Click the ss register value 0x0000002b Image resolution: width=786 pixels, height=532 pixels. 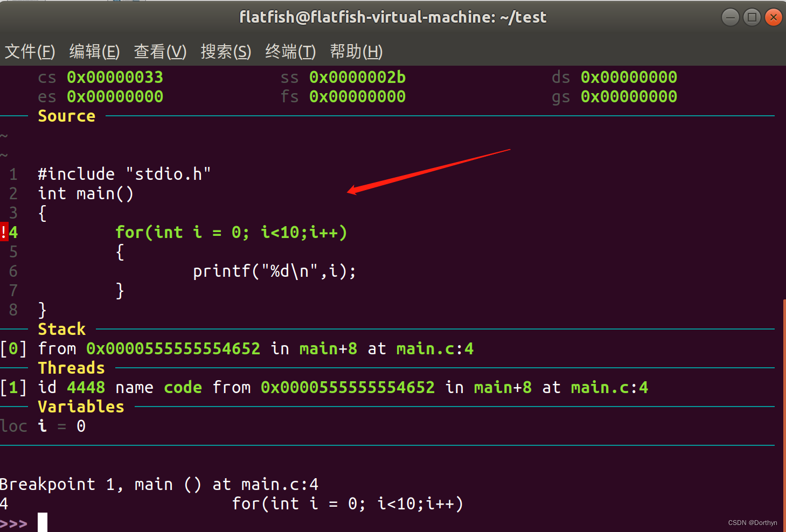pos(358,77)
